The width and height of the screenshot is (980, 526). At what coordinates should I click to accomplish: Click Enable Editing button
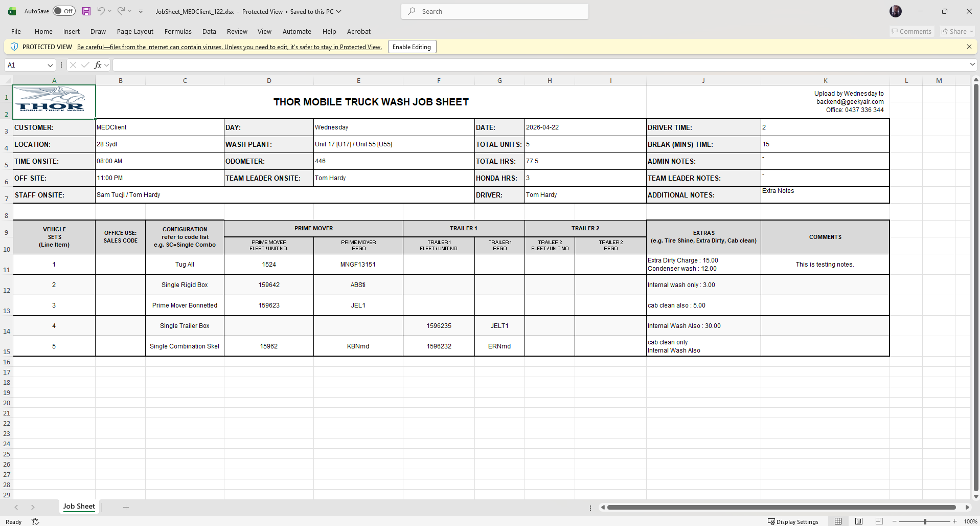tap(412, 47)
